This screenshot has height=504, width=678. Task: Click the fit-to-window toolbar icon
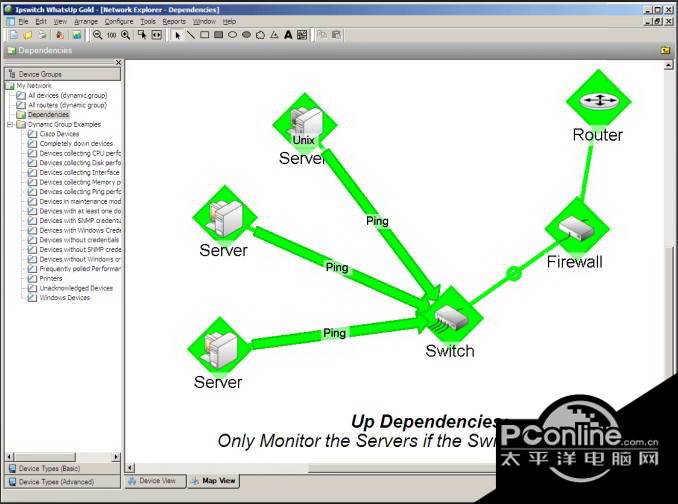[157, 35]
